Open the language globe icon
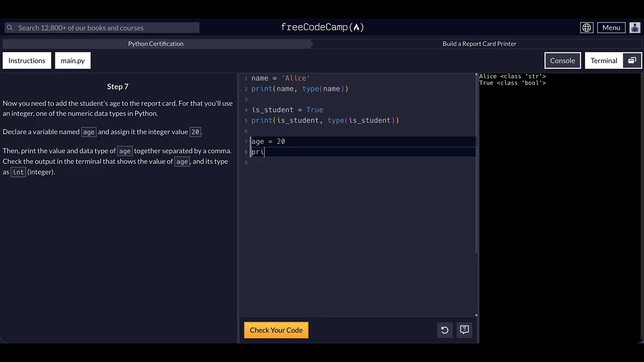 [587, 28]
